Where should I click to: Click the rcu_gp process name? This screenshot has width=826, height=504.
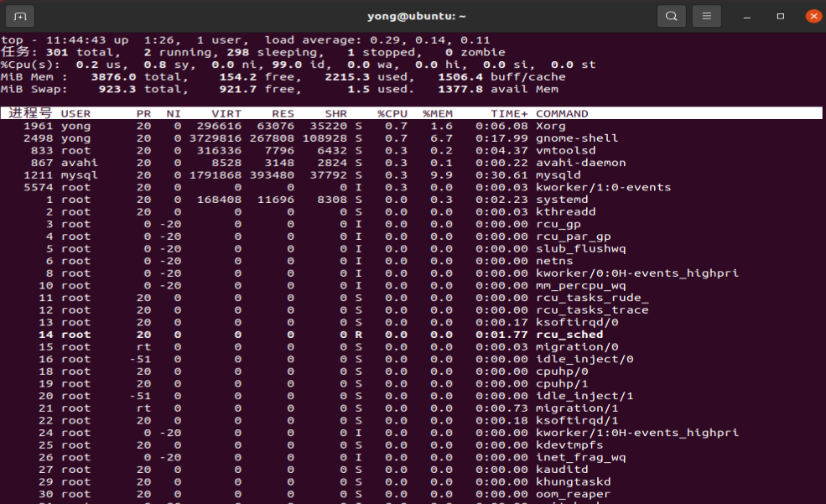(558, 225)
